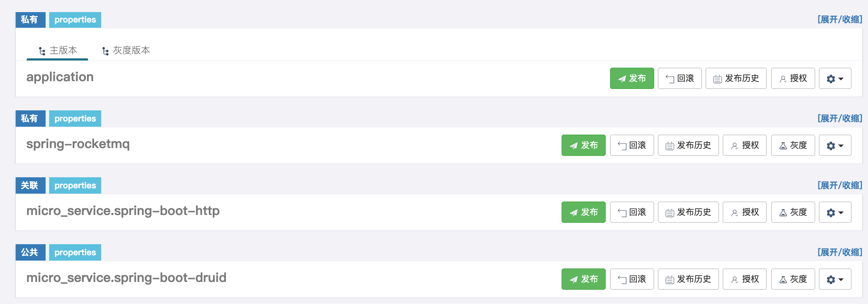This screenshot has height=304, width=868.
Task: Click authorize icon for application namespace
Action: pos(783,79)
